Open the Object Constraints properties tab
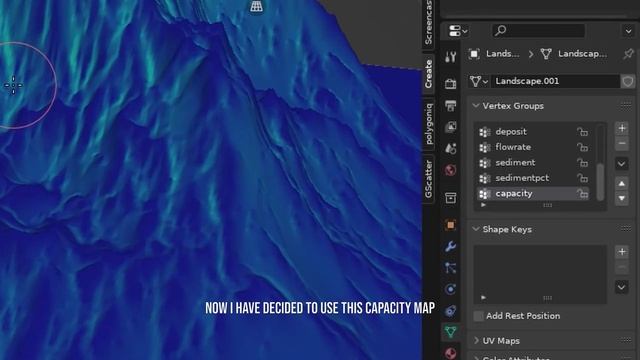Screen dimensions: 640x360 pyautogui.click(x=451, y=311)
